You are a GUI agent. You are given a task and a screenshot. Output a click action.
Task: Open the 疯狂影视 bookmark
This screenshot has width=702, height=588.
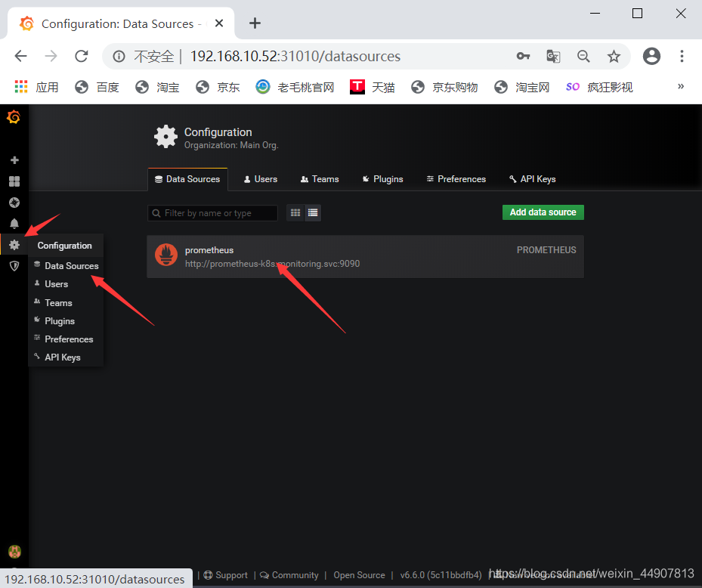pos(599,87)
